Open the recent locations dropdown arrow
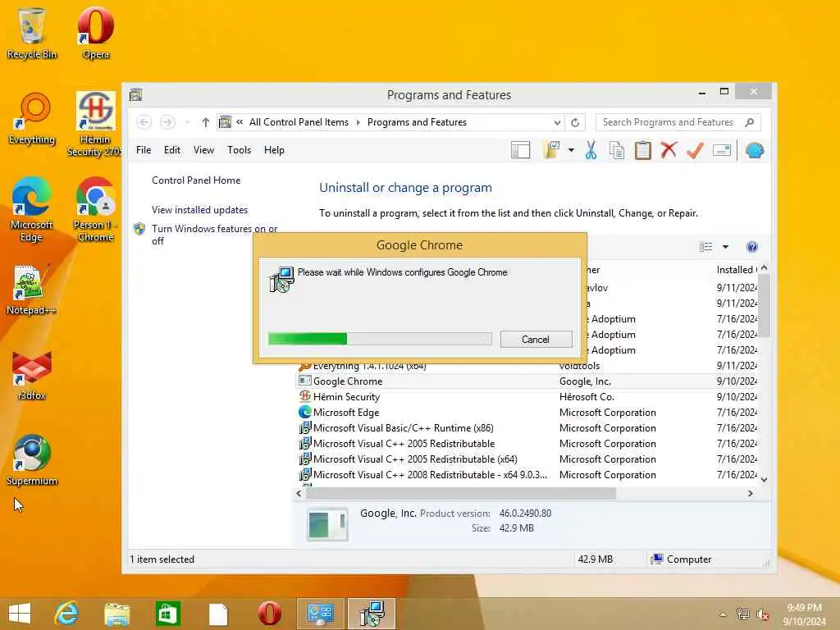Viewport: 840px width, 630px height. point(187,123)
